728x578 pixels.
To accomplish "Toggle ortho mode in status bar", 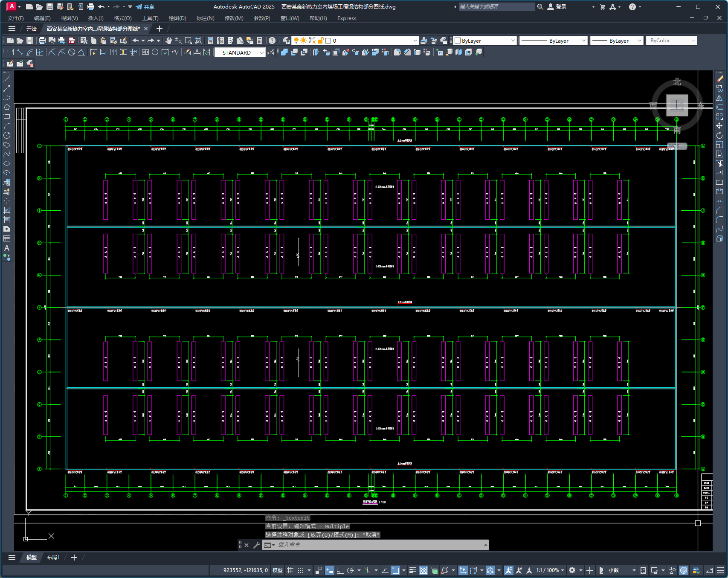I will [x=340, y=570].
